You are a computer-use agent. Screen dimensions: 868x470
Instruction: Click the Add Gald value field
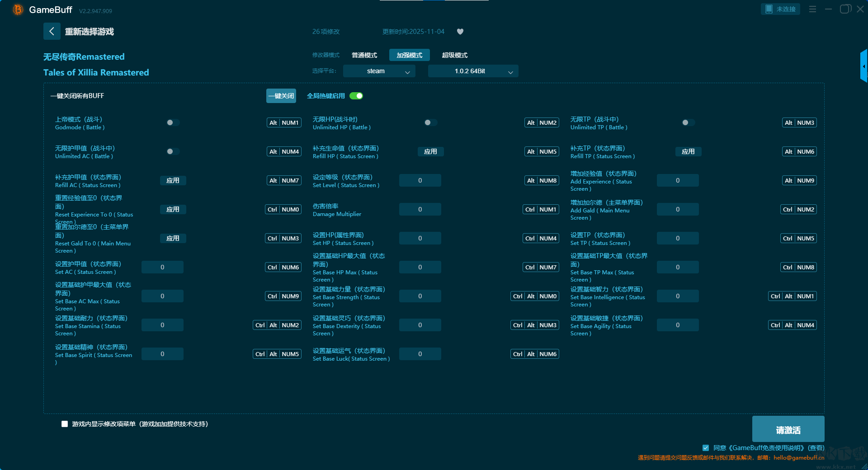click(678, 209)
